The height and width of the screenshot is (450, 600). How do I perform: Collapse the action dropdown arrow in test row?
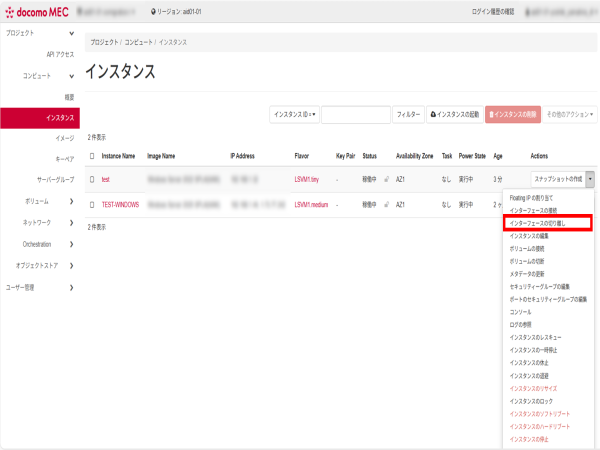[x=590, y=180]
